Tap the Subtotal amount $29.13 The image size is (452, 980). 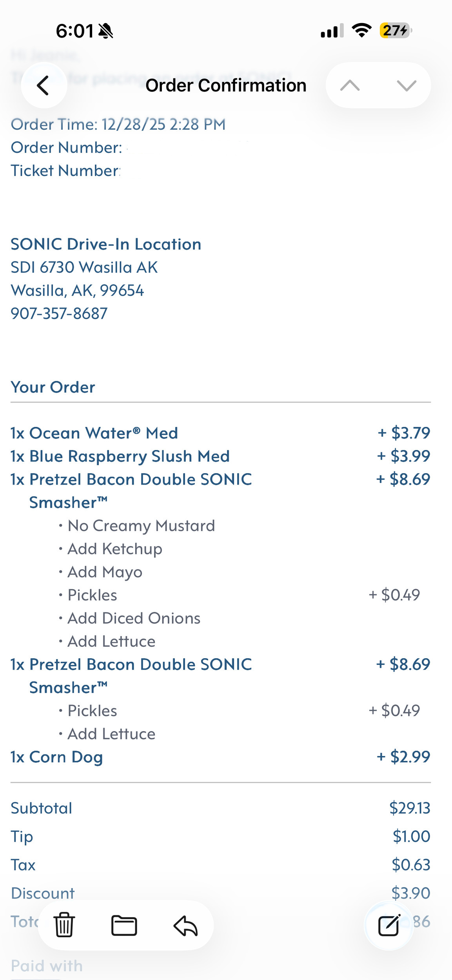[410, 808]
